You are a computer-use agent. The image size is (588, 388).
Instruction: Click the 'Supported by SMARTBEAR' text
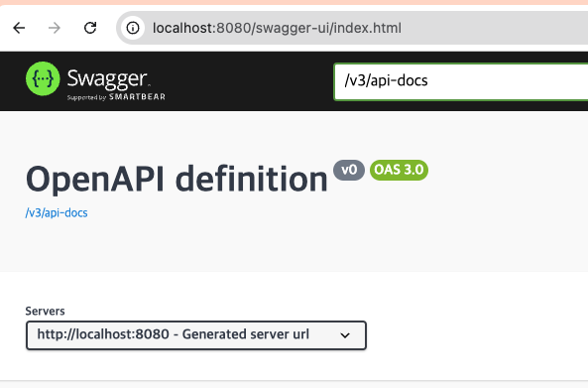pyautogui.click(x=116, y=97)
